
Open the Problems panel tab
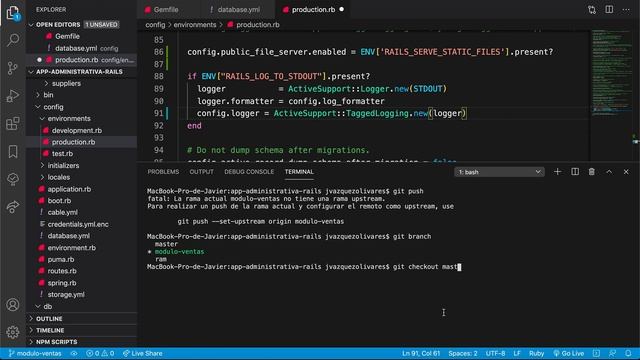(163, 172)
